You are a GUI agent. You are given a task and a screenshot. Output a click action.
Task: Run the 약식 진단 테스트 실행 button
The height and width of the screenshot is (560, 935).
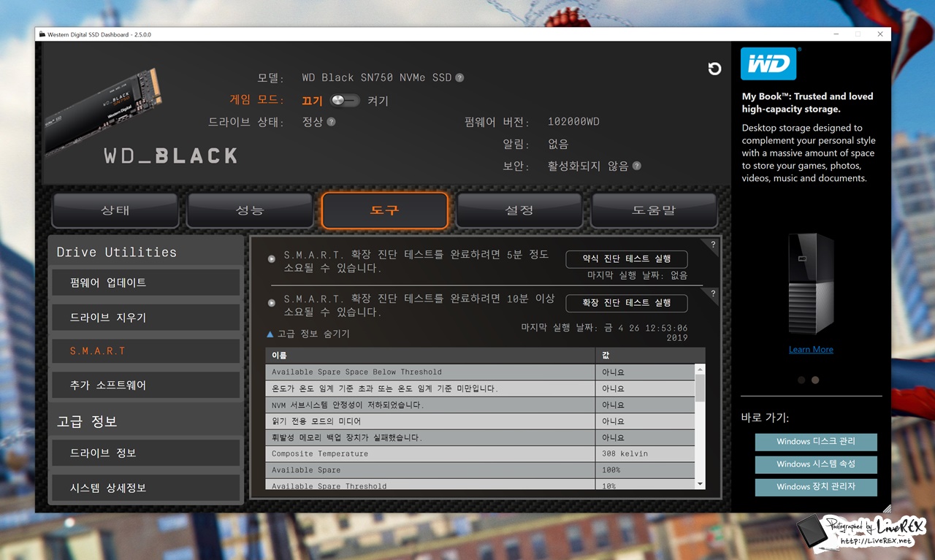coord(627,258)
